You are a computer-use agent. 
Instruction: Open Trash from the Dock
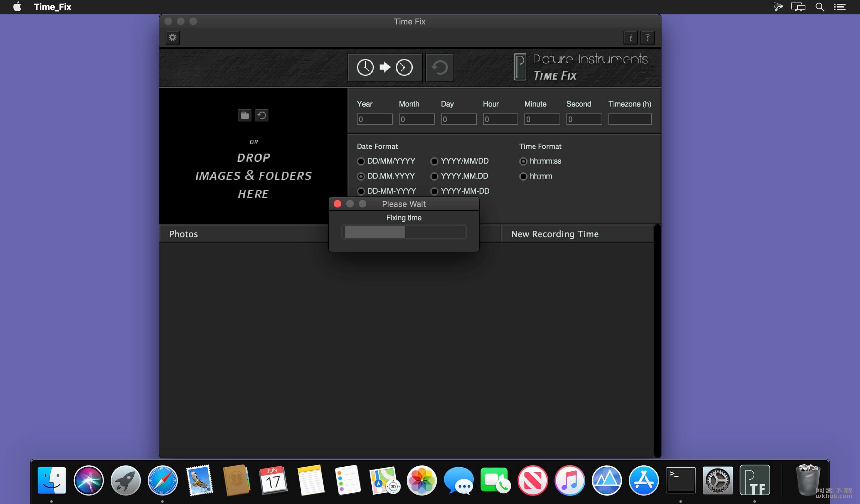tap(808, 480)
